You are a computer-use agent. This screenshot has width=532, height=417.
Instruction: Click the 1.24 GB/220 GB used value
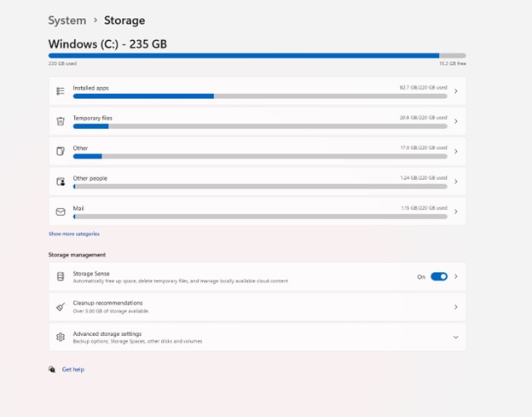424,177
